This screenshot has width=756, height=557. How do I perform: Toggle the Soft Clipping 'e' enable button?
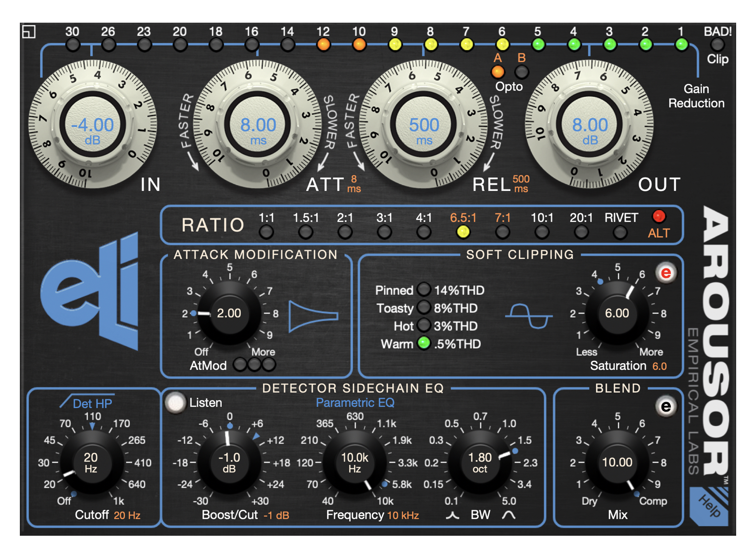click(665, 273)
